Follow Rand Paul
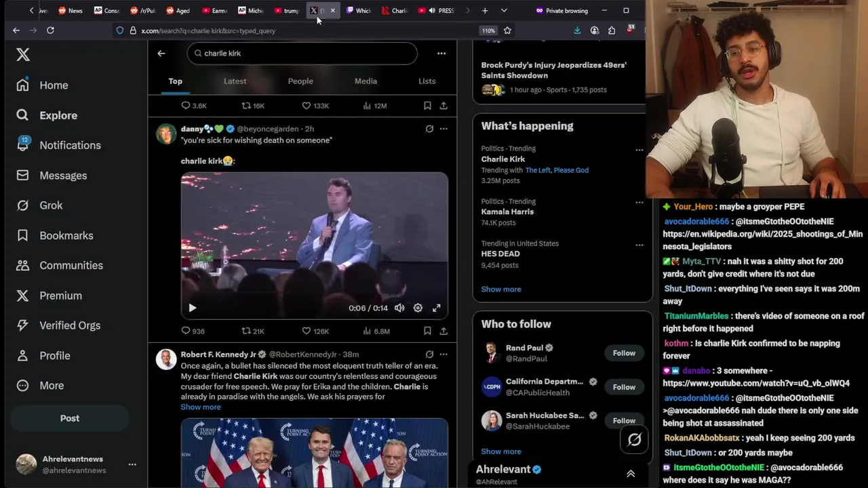Viewport: 868px width, 488px height. click(x=624, y=353)
